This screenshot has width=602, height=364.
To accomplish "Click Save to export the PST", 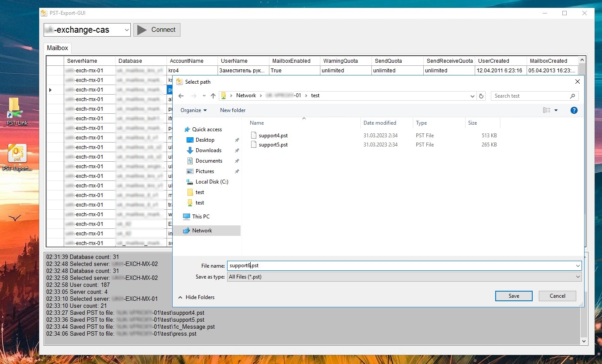I will (x=514, y=296).
